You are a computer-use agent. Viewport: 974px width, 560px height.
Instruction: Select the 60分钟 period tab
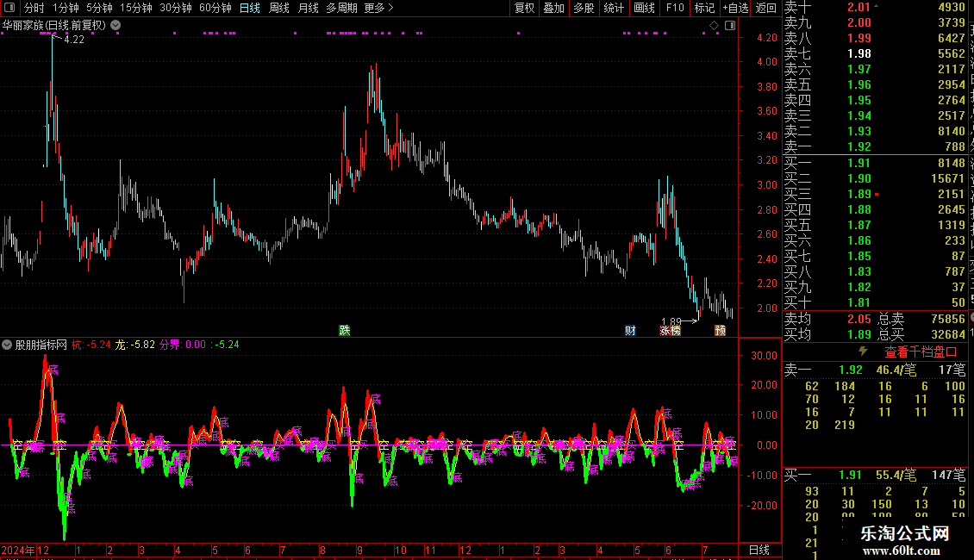215,8
